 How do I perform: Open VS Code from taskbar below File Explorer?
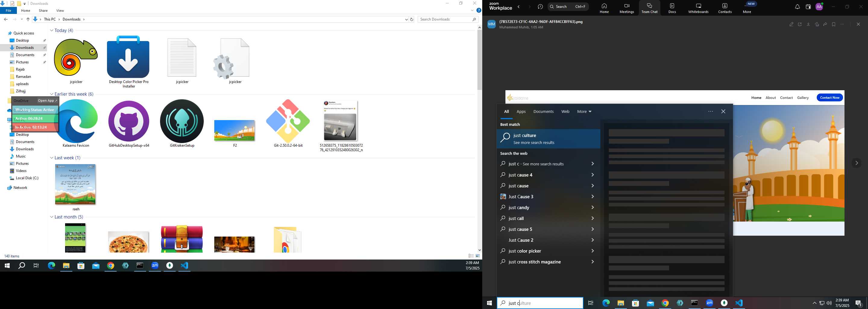coord(185,266)
